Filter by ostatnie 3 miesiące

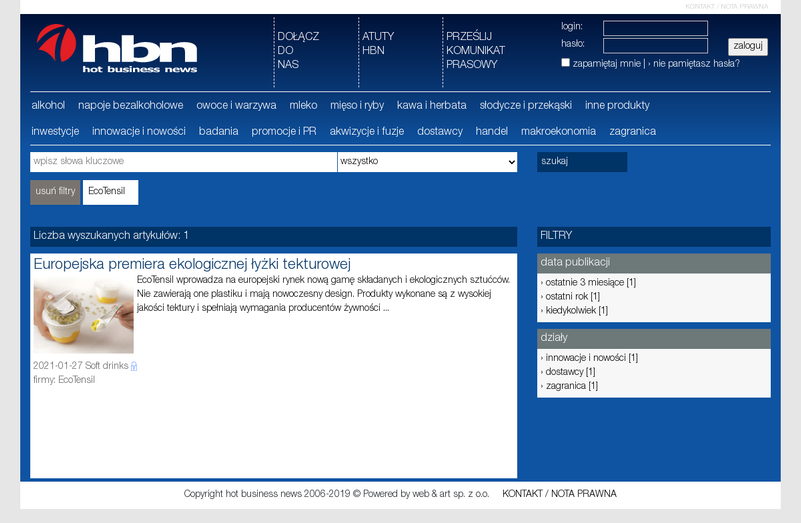tap(590, 282)
